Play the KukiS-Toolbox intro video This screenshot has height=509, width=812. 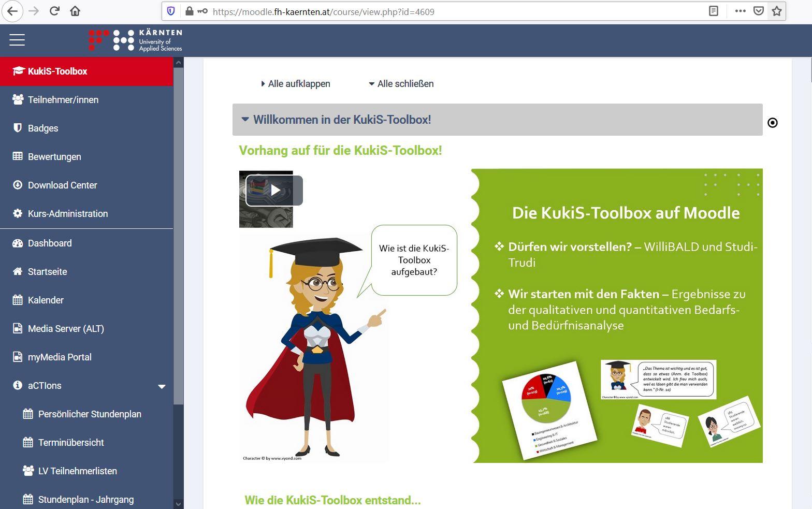coord(274,191)
